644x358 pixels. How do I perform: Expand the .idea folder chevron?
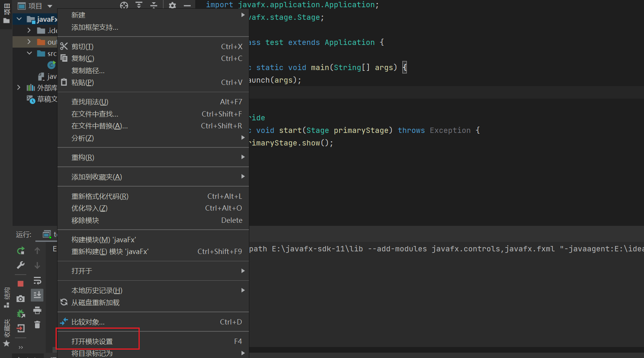(29, 30)
